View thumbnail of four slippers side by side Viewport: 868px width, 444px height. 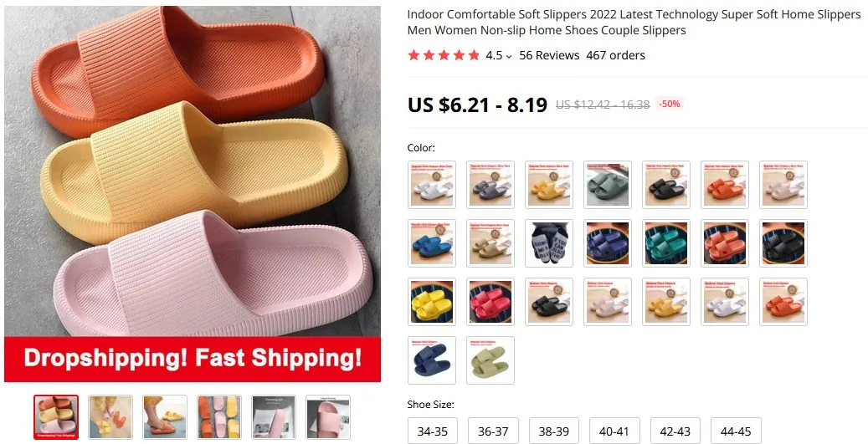click(219, 417)
